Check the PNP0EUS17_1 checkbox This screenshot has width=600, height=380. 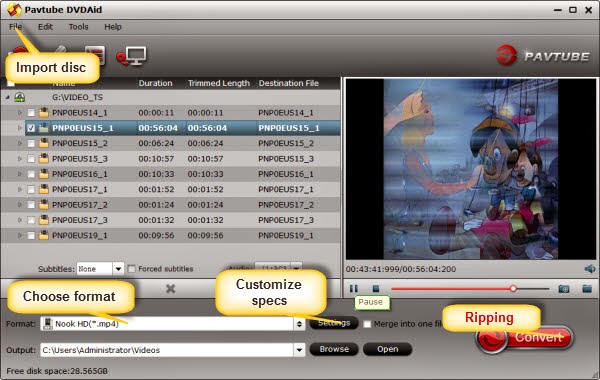pyautogui.click(x=31, y=189)
